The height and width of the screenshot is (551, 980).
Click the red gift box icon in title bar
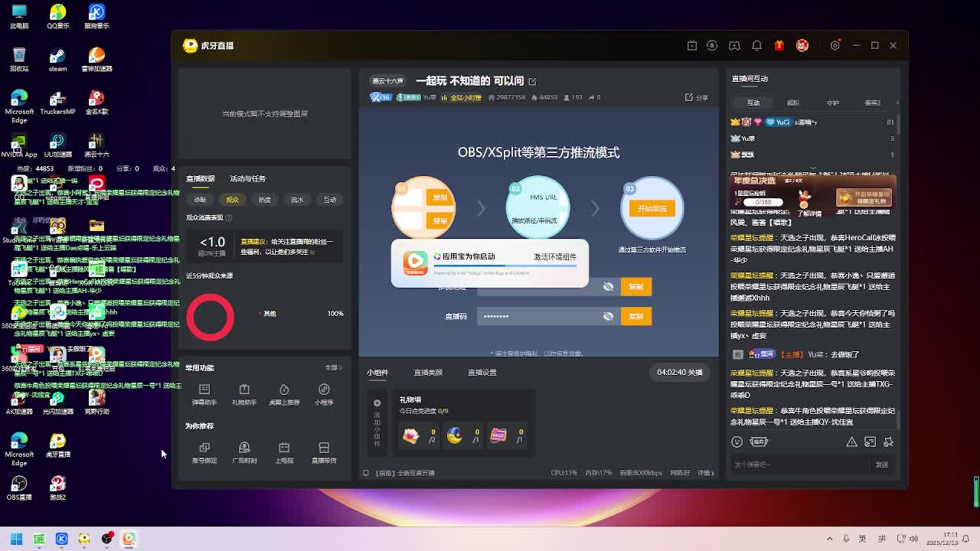tap(779, 46)
